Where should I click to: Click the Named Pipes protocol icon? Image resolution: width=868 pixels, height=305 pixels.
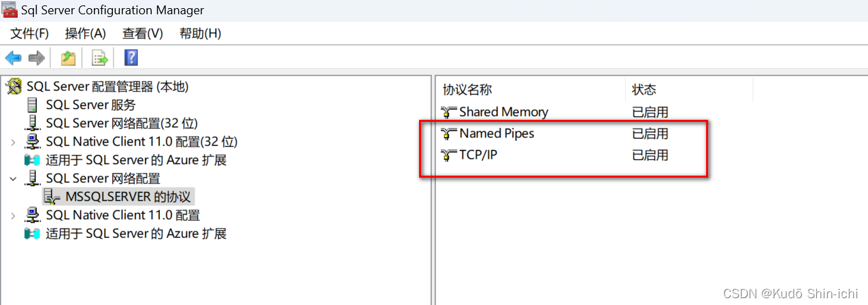pyautogui.click(x=449, y=133)
